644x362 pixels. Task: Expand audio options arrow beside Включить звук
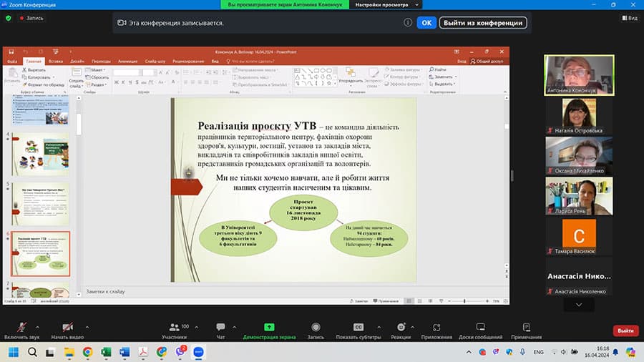[x=39, y=326]
